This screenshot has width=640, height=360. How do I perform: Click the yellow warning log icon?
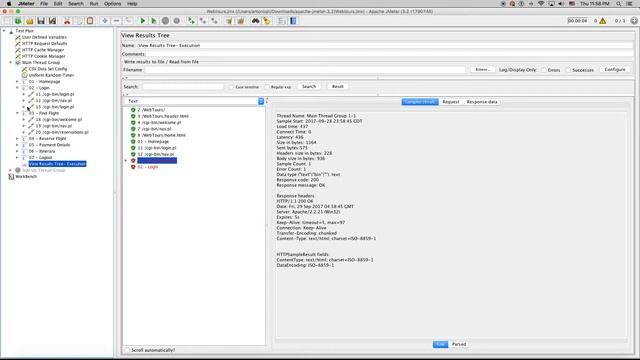(x=603, y=21)
